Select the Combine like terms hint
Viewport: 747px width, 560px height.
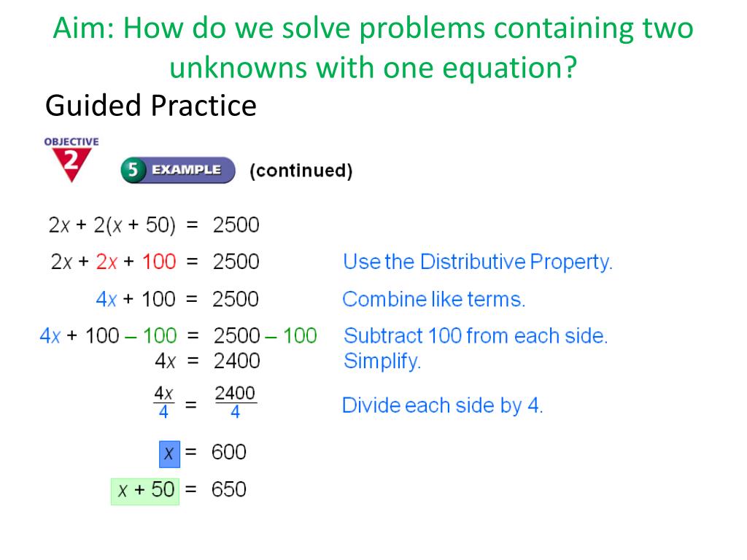[x=433, y=300]
